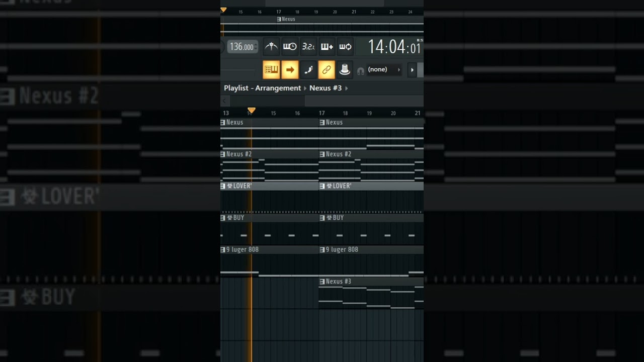
Task: Click the knob icon in toolbar
Action: click(345, 70)
